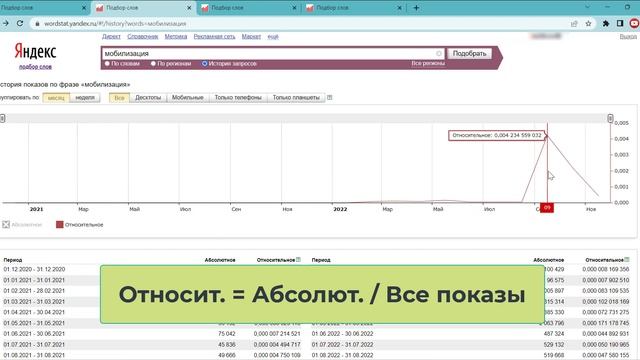This screenshot has height=360, width=640.
Task: Grab left handle of chart range slider
Action: (2, 118)
